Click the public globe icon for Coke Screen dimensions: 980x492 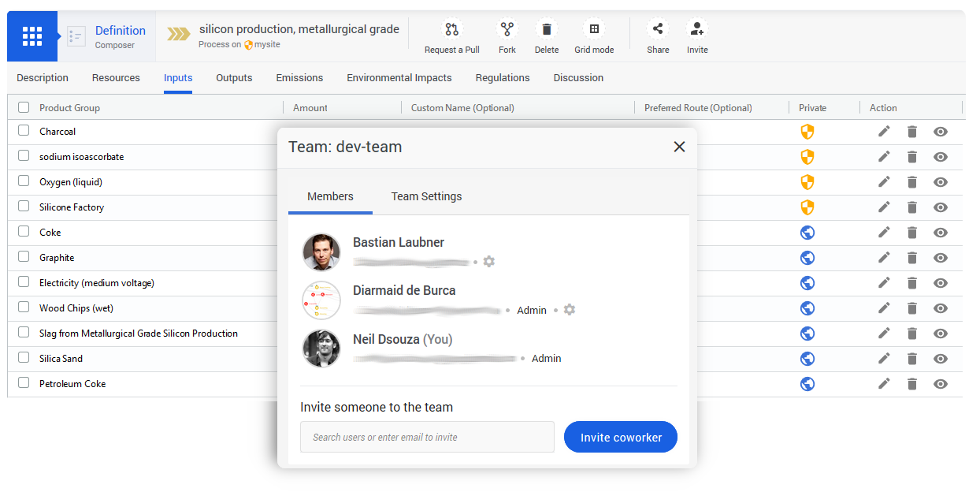click(x=807, y=233)
